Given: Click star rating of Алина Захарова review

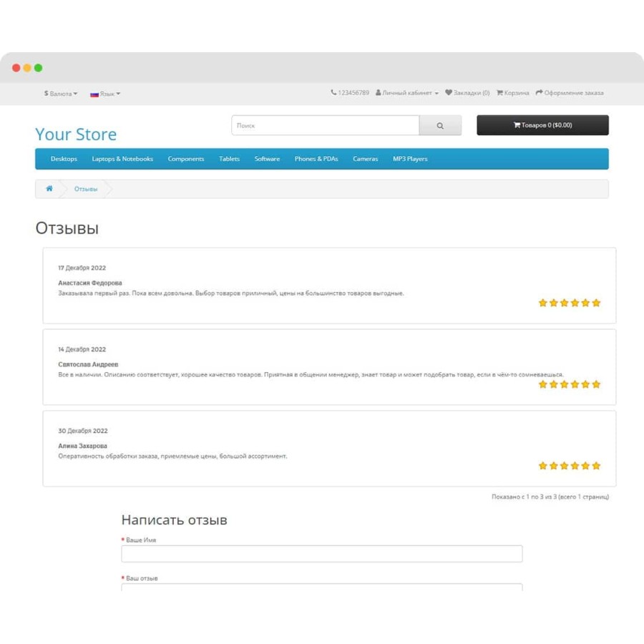Looking at the screenshot, I should pos(570,466).
